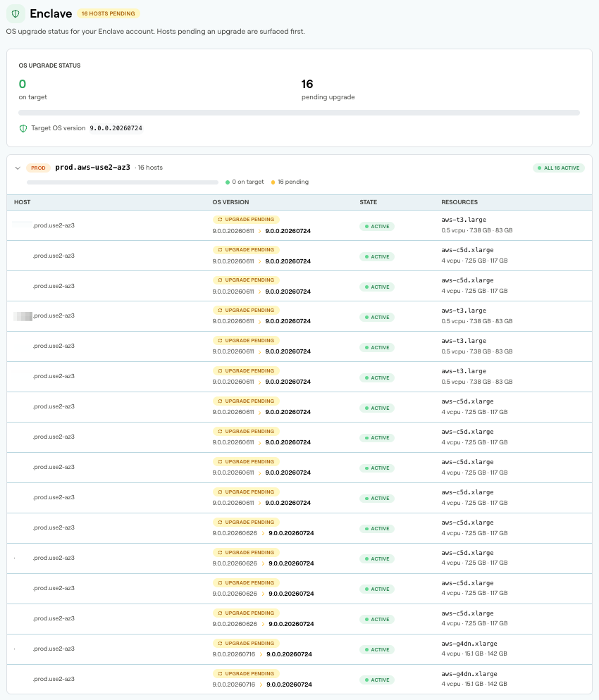Collapse the prod.aws-use2-az3 group chevron
Image resolution: width=599 pixels, height=700 pixels.
[18, 168]
